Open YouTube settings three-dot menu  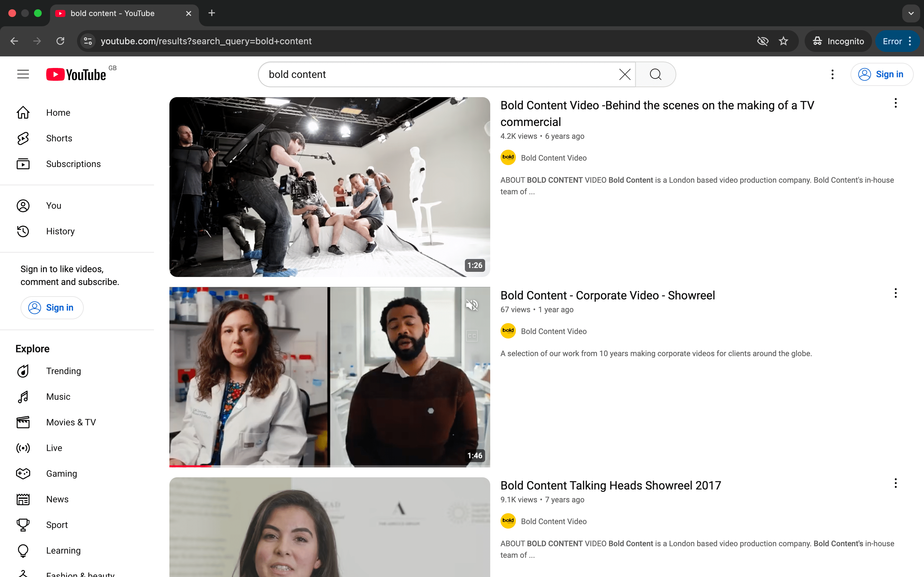tap(832, 74)
